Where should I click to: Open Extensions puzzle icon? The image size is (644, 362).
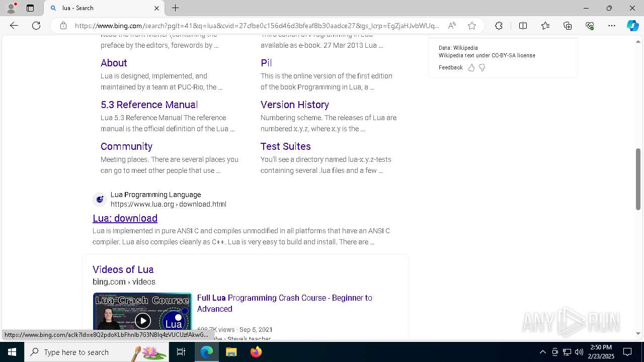click(x=499, y=26)
